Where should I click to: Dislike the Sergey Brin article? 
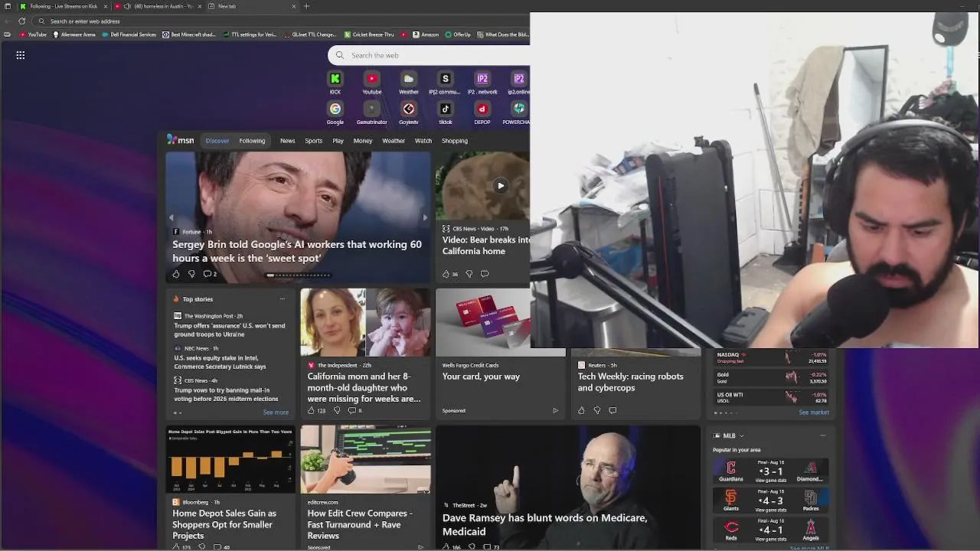191,274
